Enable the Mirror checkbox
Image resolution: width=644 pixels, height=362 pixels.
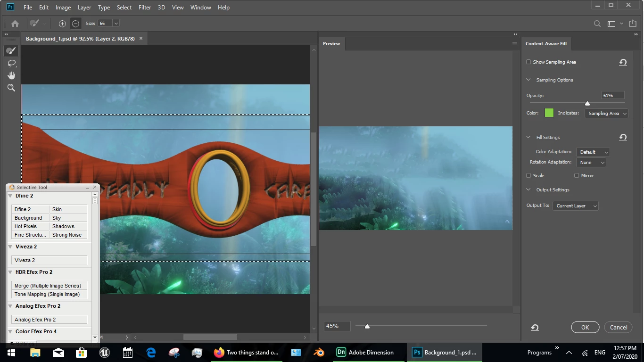tap(577, 175)
